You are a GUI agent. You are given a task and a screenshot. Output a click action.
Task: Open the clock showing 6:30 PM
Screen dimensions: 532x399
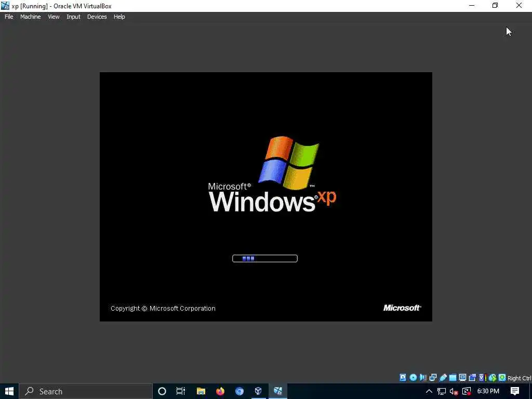[488, 391]
